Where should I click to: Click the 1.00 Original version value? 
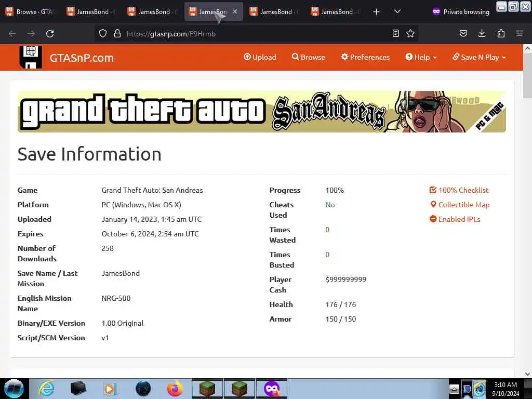(123, 323)
